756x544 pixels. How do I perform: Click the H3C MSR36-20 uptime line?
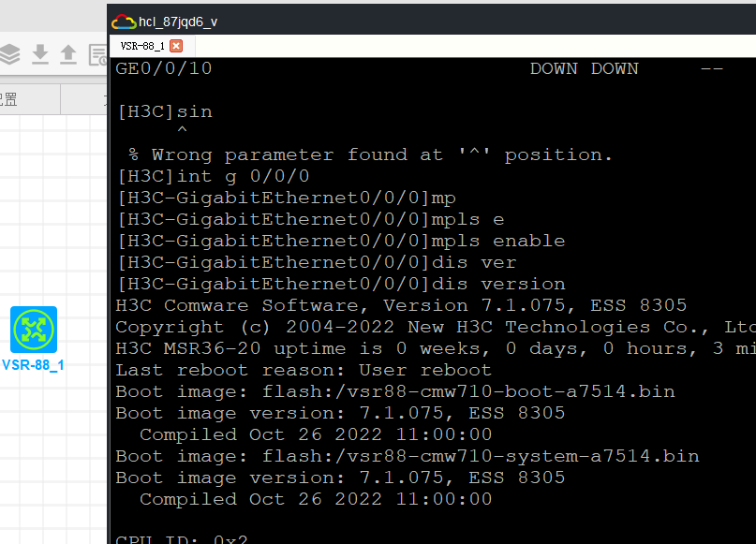click(x=436, y=348)
